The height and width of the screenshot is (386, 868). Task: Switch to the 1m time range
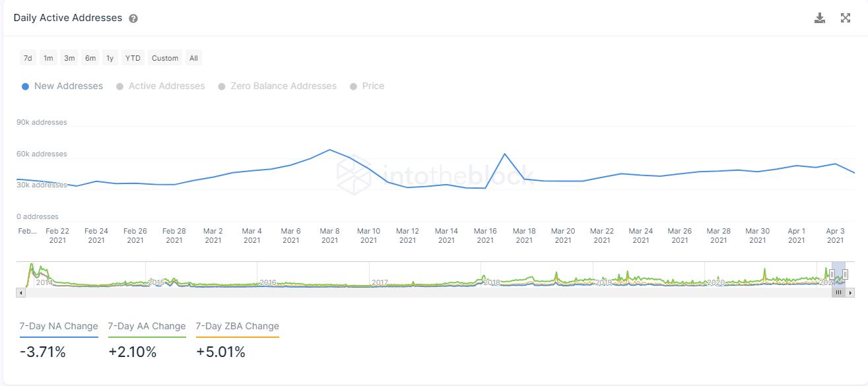pos(48,58)
